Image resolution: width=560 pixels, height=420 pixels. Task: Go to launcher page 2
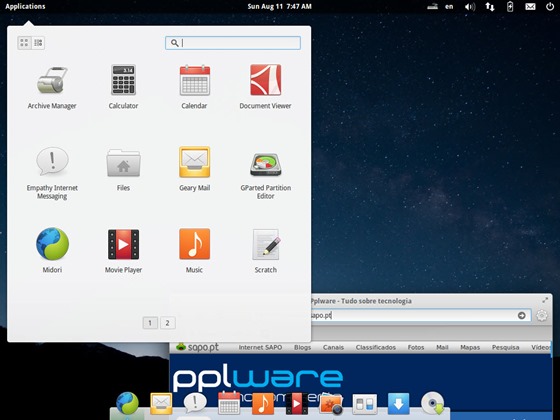pos(168,323)
